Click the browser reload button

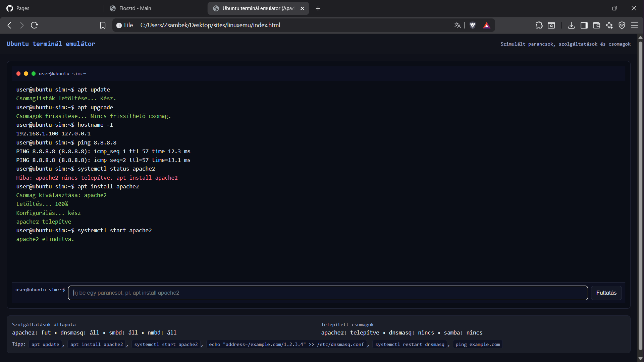[x=34, y=25]
